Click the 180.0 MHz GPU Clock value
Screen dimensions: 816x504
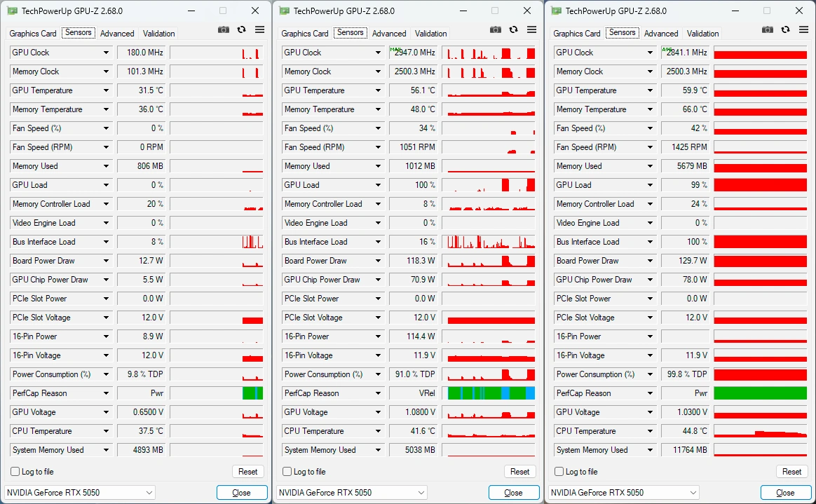click(x=140, y=53)
